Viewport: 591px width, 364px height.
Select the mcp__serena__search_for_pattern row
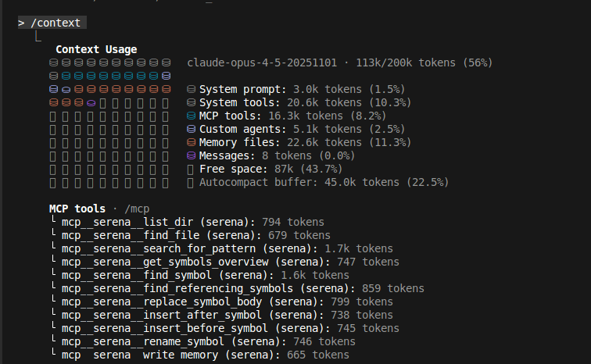tap(221, 248)
